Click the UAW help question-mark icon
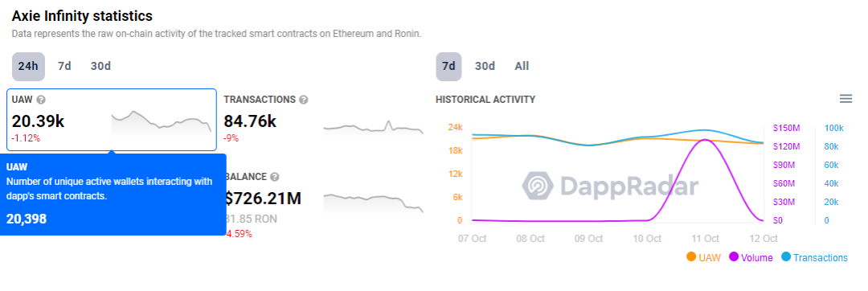 coord(40,100)
